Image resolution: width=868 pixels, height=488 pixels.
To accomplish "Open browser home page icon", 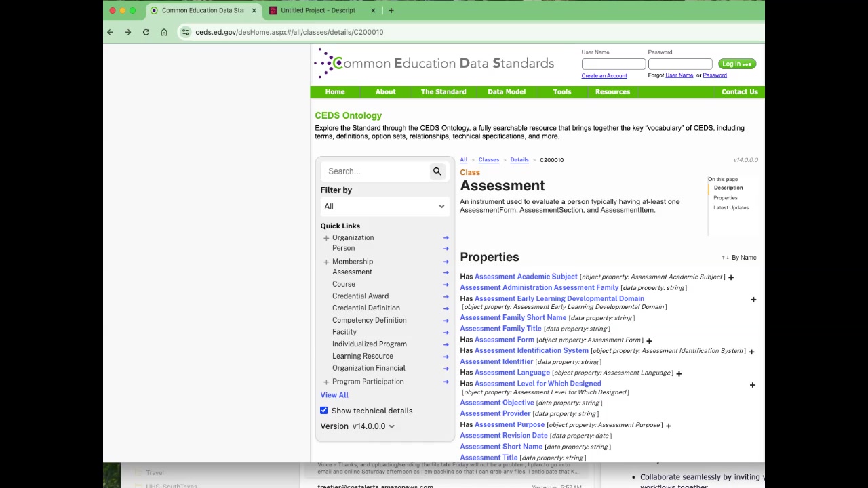I will click(x=164, y=32).
